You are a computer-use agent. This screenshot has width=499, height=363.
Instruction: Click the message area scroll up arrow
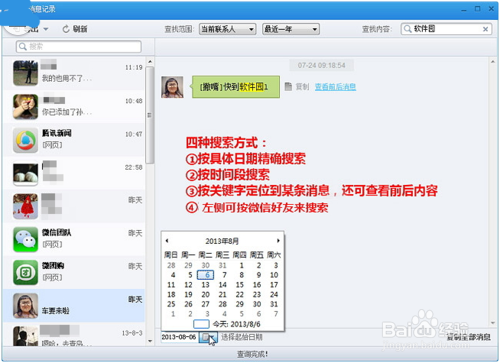493,62
